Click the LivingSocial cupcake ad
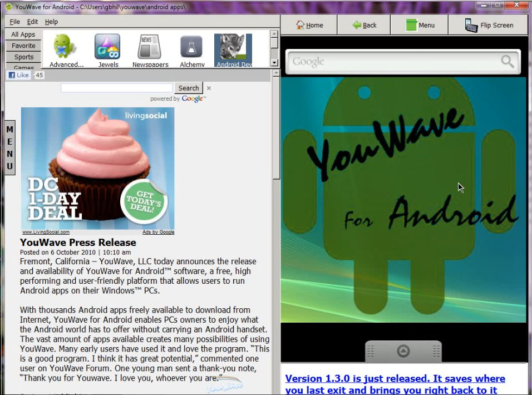Viewport: 532px width, 395px height. click(98, 169)
